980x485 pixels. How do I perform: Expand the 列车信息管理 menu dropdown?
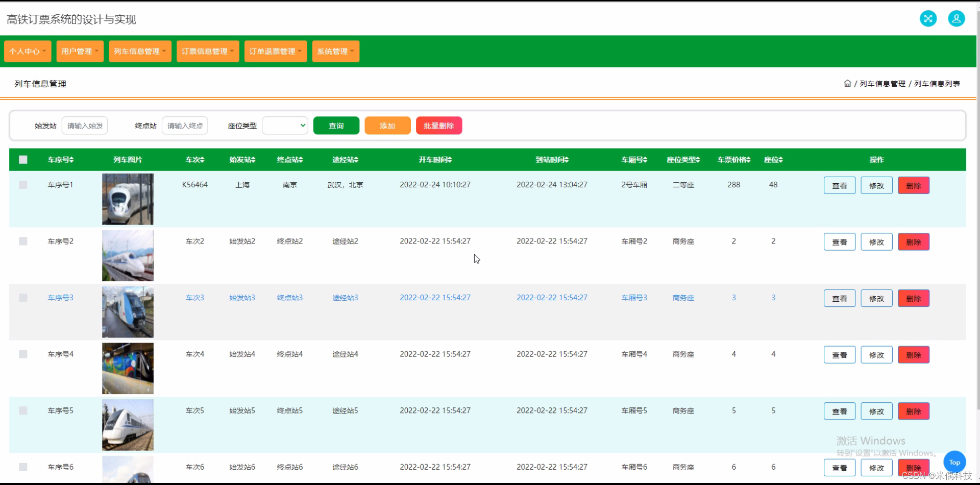(x=140, y=51)
